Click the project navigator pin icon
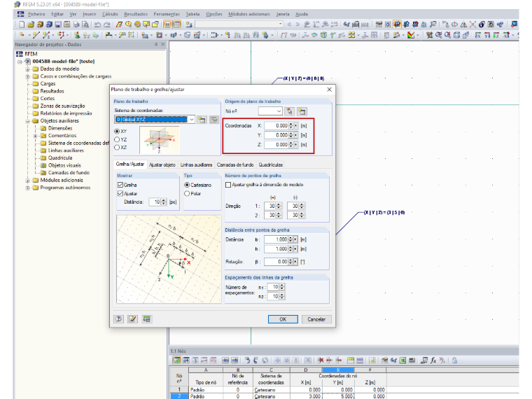Viewport: 532px width, 399px height. pyautogui.click(x=156, y=44)
